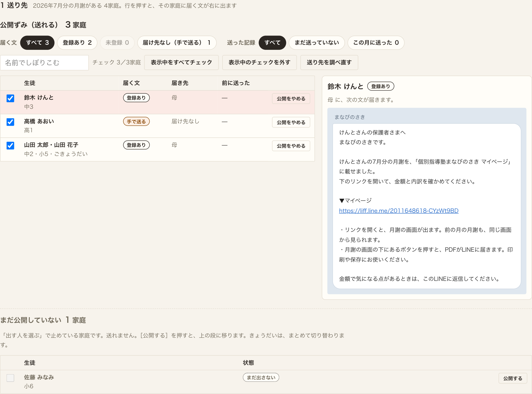Check the 佐藤 みなみ checkbox

click(10, 378)
